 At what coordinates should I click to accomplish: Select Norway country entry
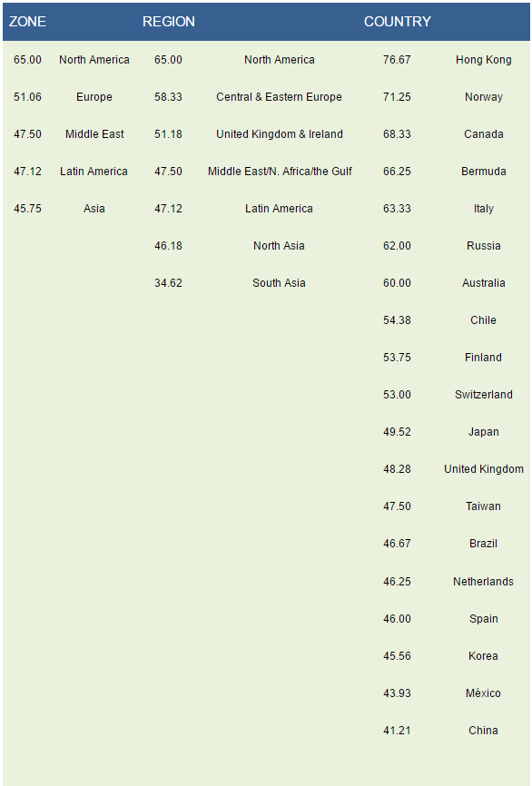click(483, 97)
